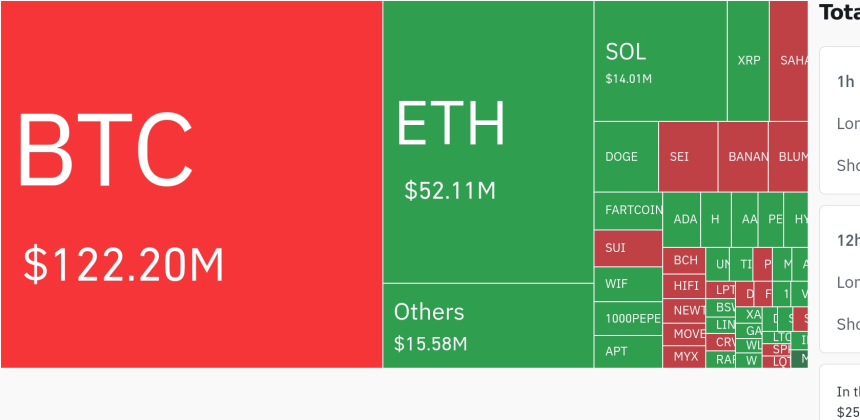Open the APT tile
860x420 pixels.
tap(628, 352)
